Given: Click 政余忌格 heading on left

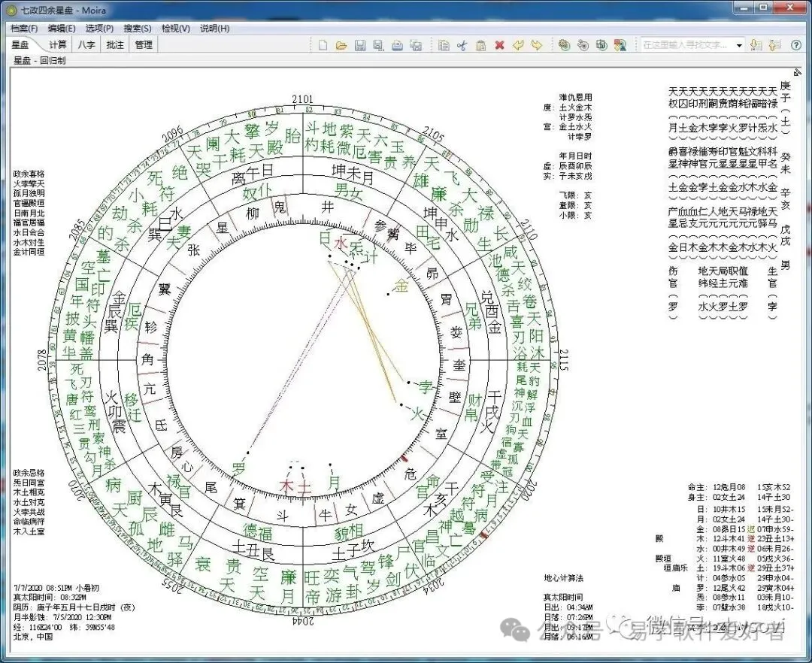Looking at the screenshot, I should click(x=29, y=473).
